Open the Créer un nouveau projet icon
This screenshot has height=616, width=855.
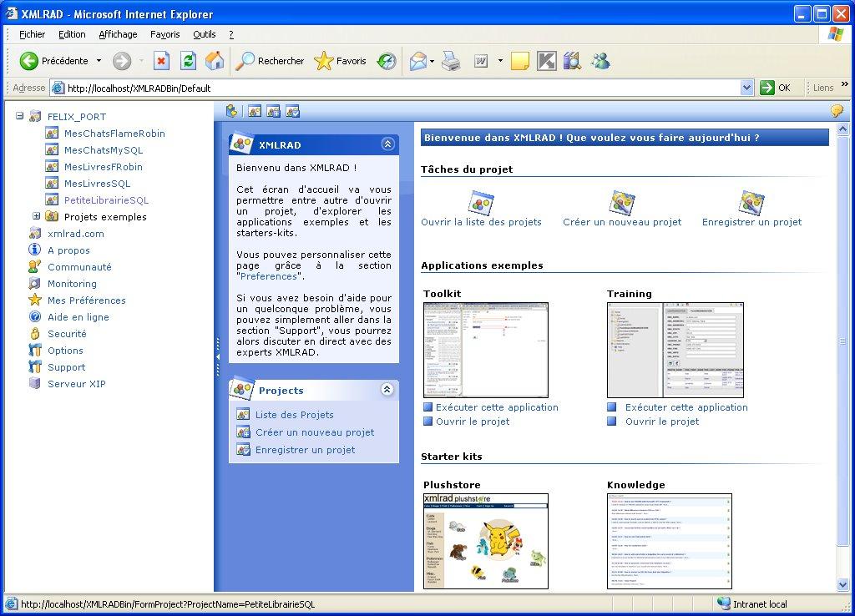pyautogui.click(x=622, y=203)
